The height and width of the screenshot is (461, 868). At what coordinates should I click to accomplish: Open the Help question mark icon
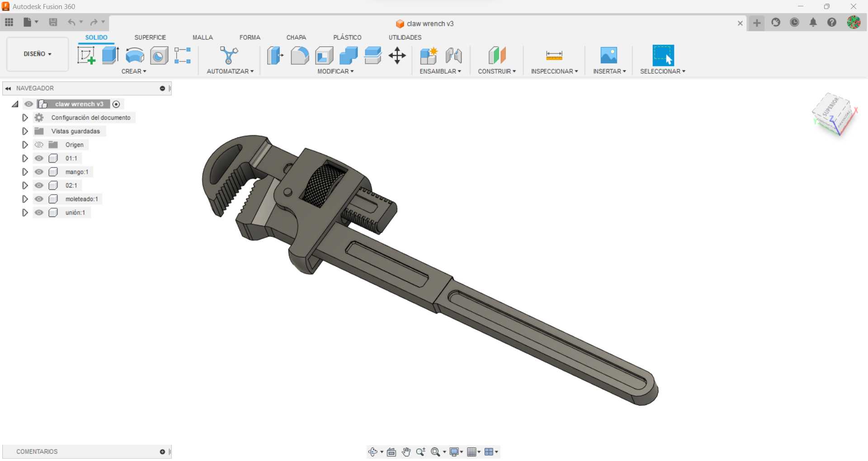click(x=832, y=22)
